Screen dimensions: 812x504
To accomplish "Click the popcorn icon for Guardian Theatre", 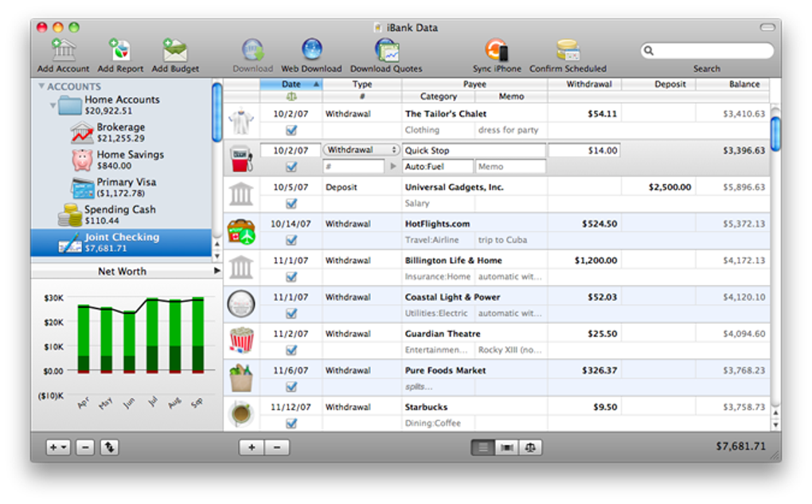I will pyautogui.click(x=240, y=341).
